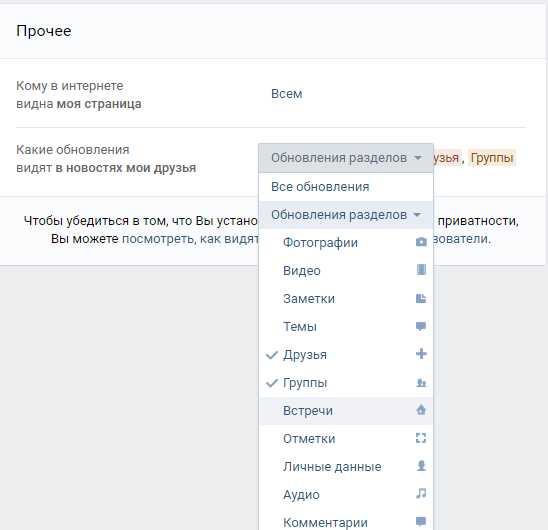
Task: Click the notes icon next to Заметки
Action: (421, 298)
